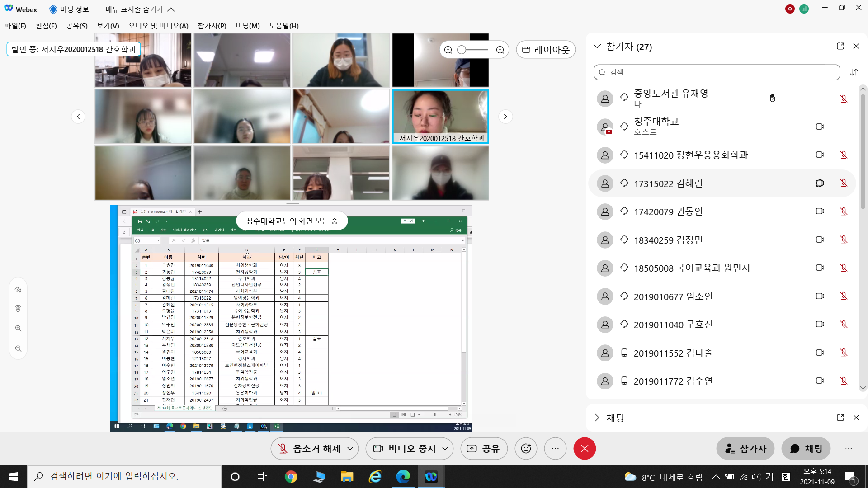
Task: Click the red leave meeting button
Action: [585, 448]
